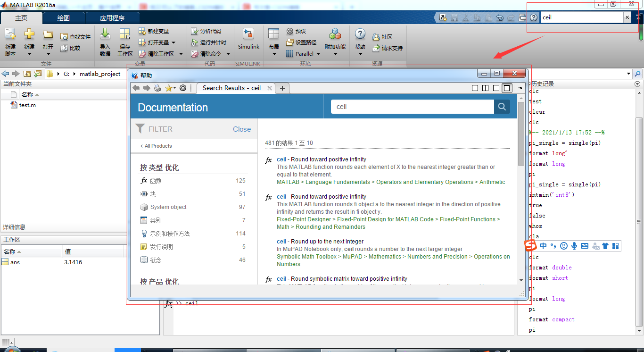
Task: Click Save Workspace (保存工作区) icon
Action: click(x=124, y=34)
